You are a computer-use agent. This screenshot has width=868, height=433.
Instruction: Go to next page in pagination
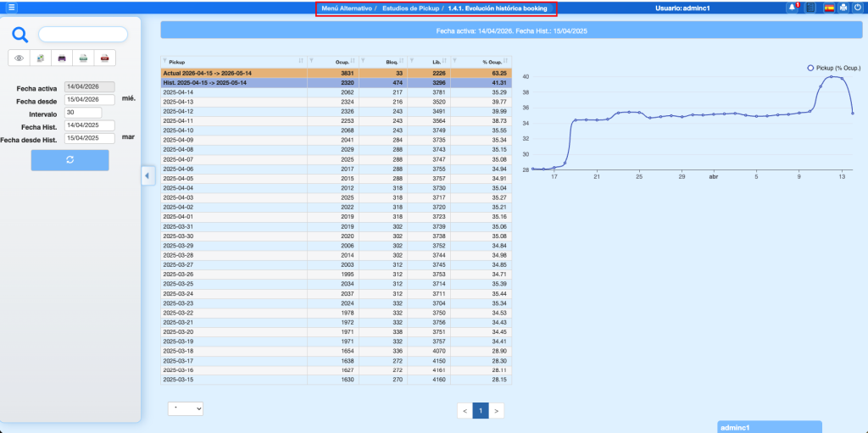[x=498, y=411]
